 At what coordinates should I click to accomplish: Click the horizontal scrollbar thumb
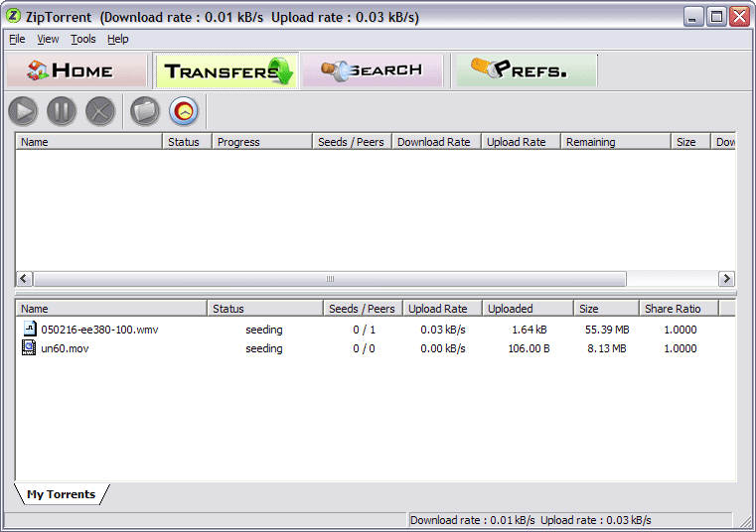[x=330, y=279]
